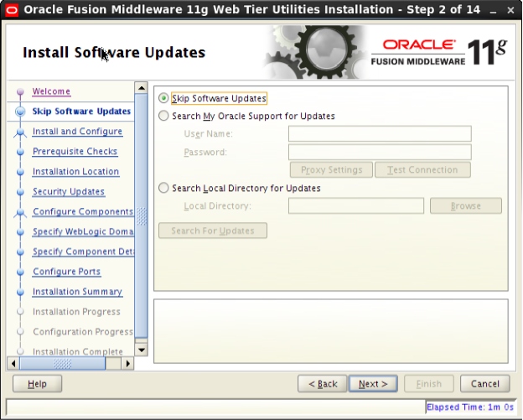The height and width of the screenshot is (420, 523).
Task: Click the Oracle Fusion Middleware 11g logo
Action: 440,52
